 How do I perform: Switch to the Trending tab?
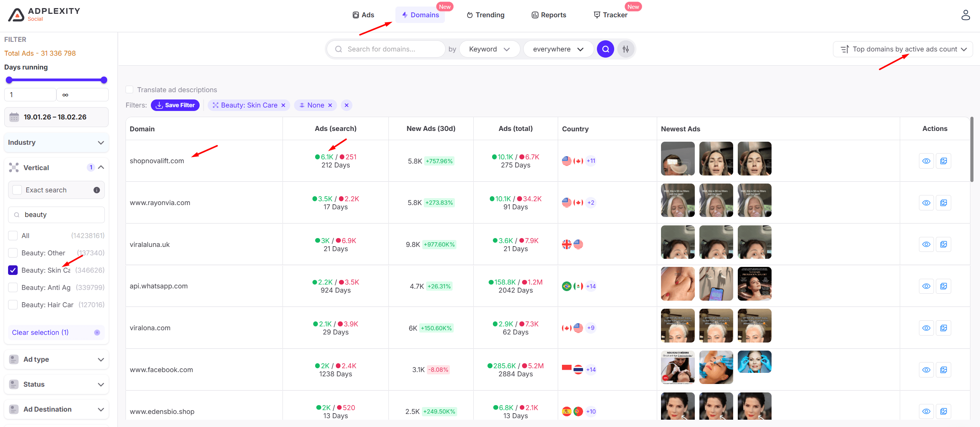point(486,15)
